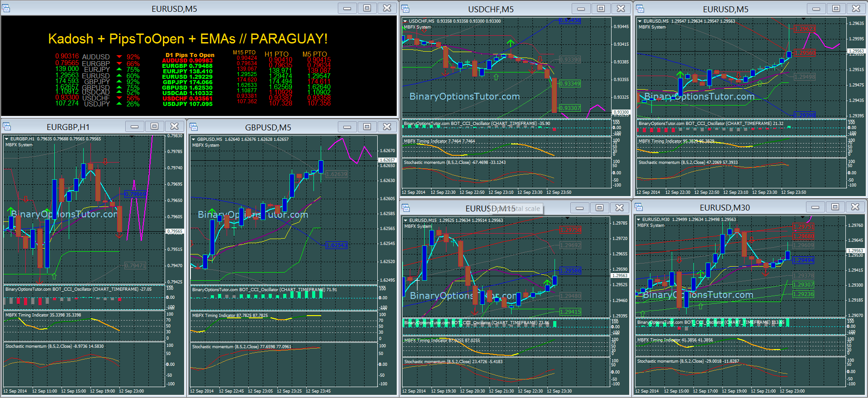Click the USDCHF pair label in the dashboard list

pos(96,98)
